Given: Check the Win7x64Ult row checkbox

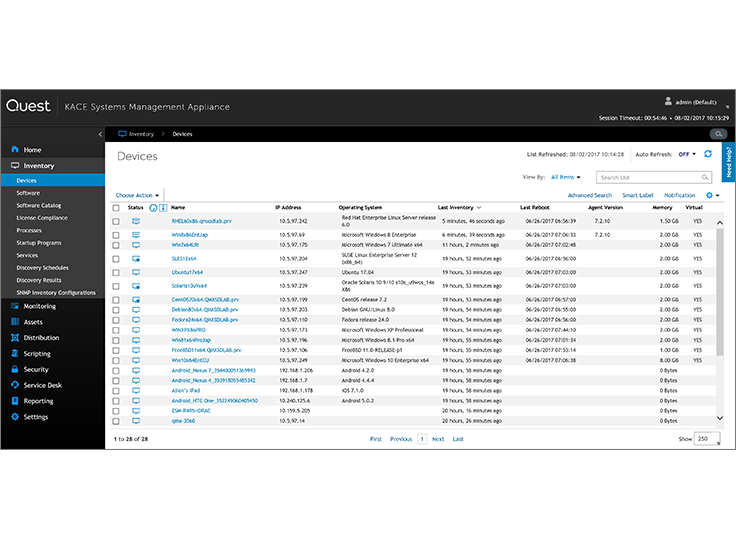Looking at the screenshot, I should point(116,245).
